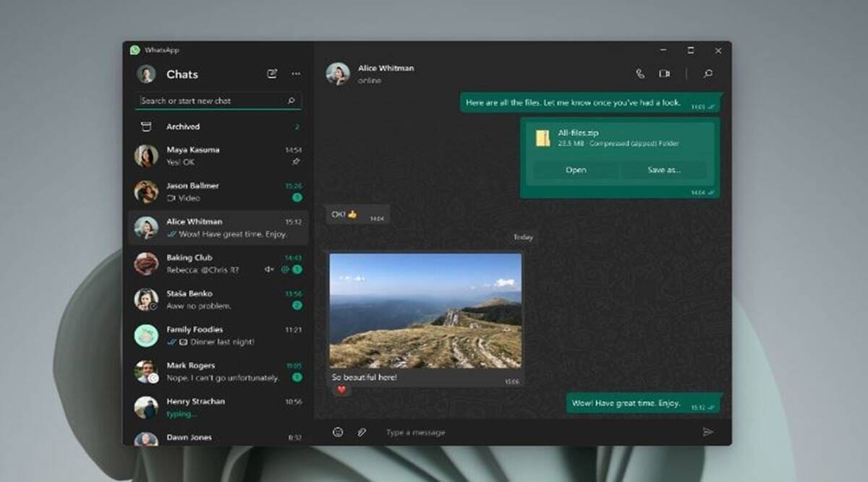Viewport: 868px width, 482px height.
Task: Open the emoji picker
Action: [x=338, y=432]
